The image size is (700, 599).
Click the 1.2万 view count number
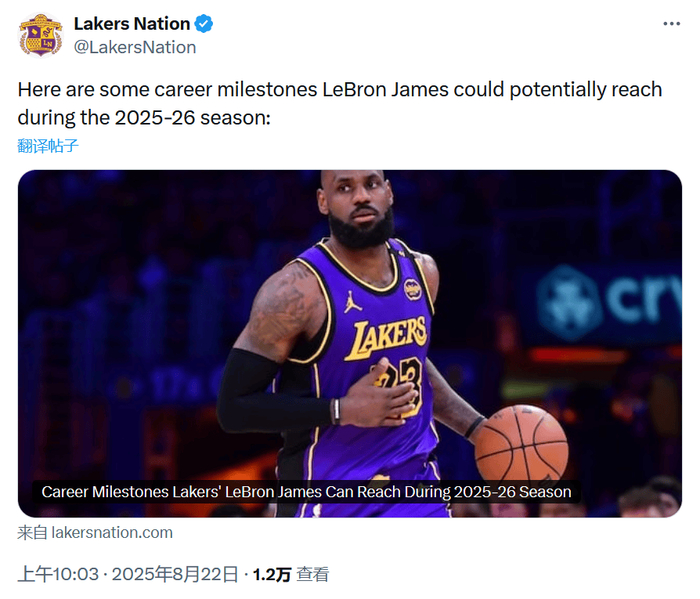coord(271,574)
